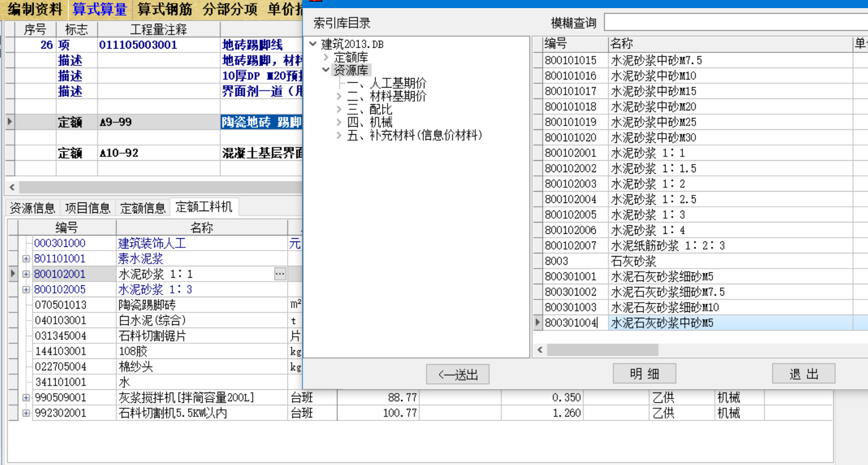Image resolution: width=868 pixels, height=465 pixels.
Task: Expand the 定额库 tree node
Action: [326, 57]
